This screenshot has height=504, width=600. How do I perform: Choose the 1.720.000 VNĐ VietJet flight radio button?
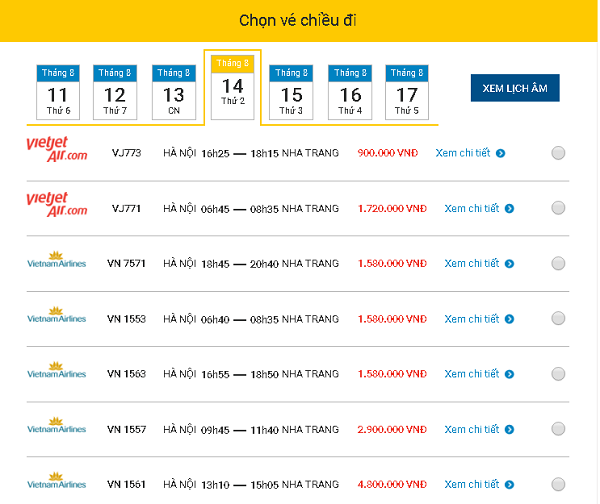[558, 208]
